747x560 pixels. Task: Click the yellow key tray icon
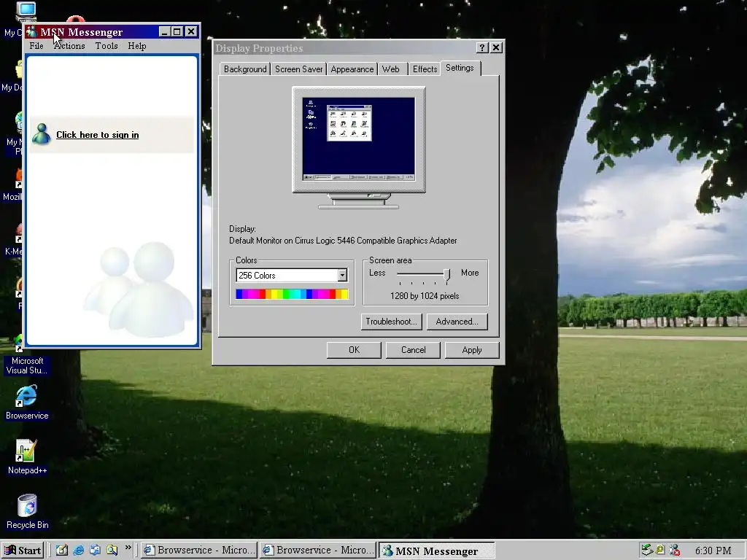pos(660,550)
